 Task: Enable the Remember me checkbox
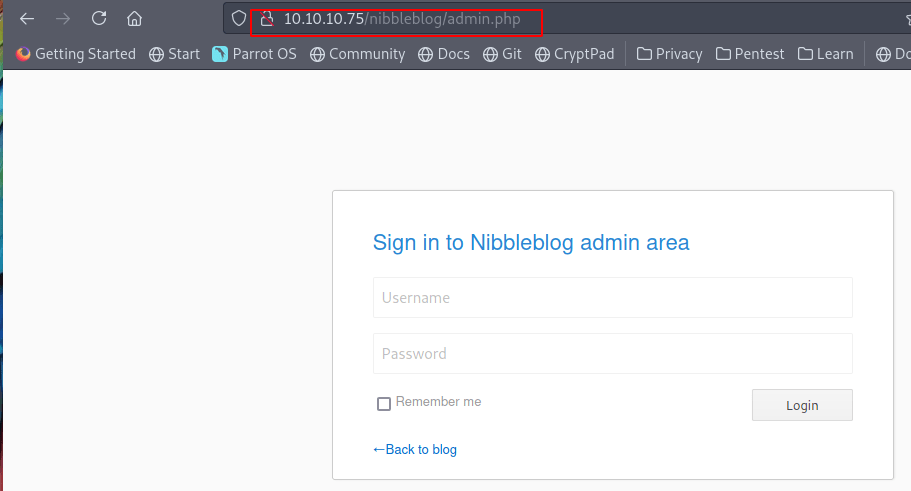pos(384,404)
